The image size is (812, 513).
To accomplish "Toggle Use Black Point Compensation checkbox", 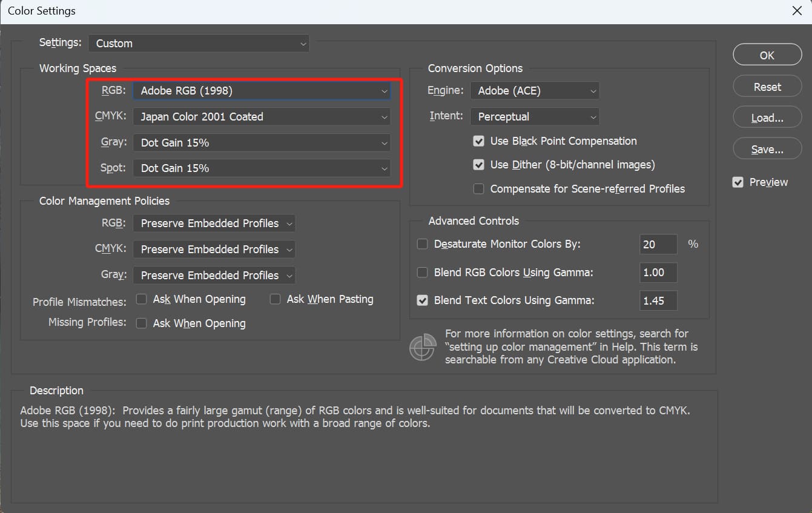I will point(479,141).
